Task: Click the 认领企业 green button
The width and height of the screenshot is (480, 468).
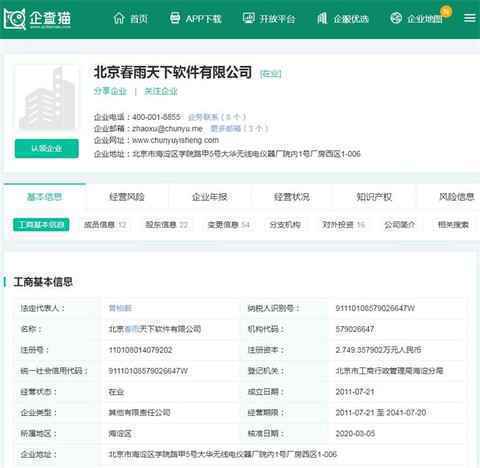Action: pyautogui.click(x=47, y=149)
